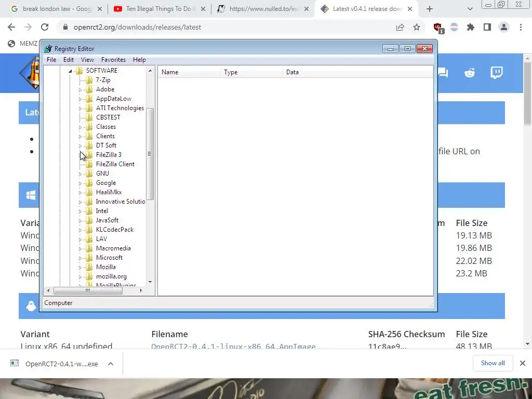Screen dimensions: 532x399
Task: Click the Linux penguin icon in downloads header
Action: click(x=31, y=306)
